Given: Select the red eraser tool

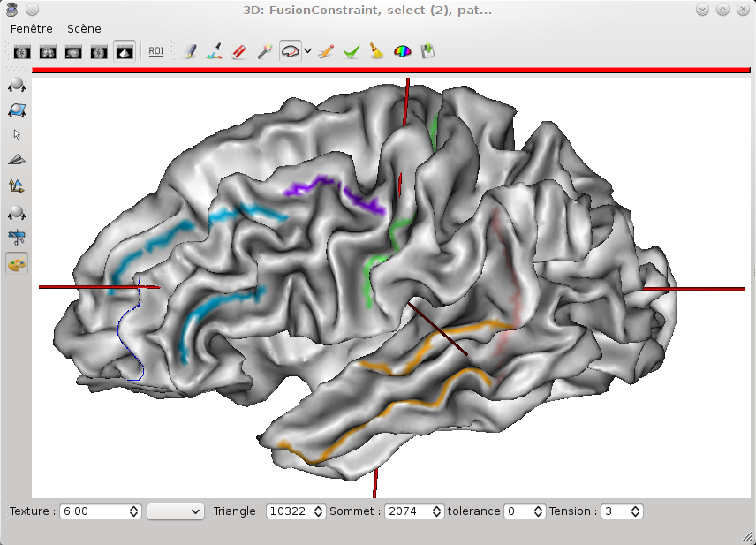Looking at the screenshot, I should click(238, 52).
